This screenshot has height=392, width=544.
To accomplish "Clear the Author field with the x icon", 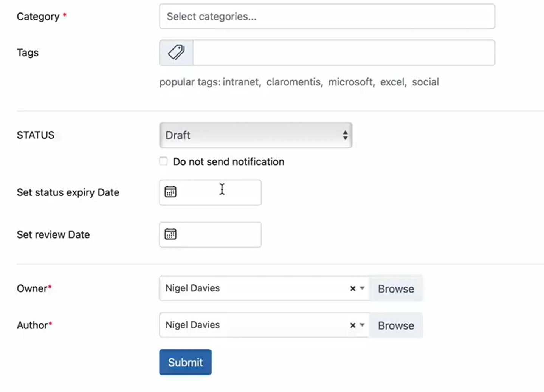I will pos(353,325).
